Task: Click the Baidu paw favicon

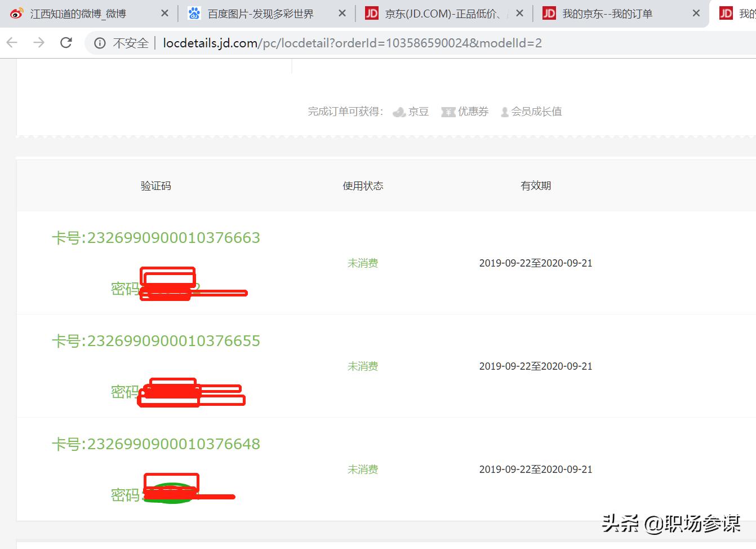Action: 194,13
